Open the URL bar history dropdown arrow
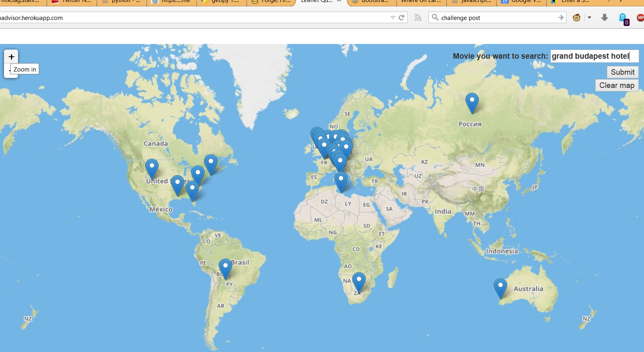The image size is (644, 352). point(393,18)
